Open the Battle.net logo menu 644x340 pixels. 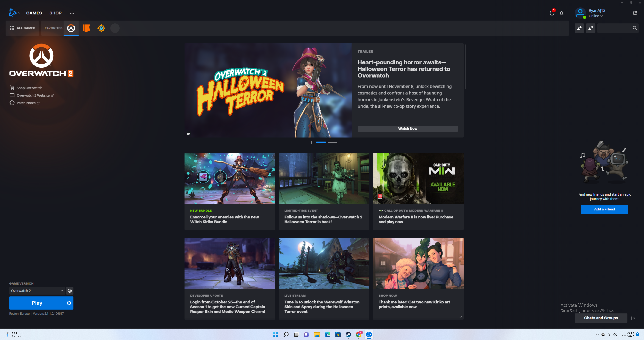tap(12, 13)
